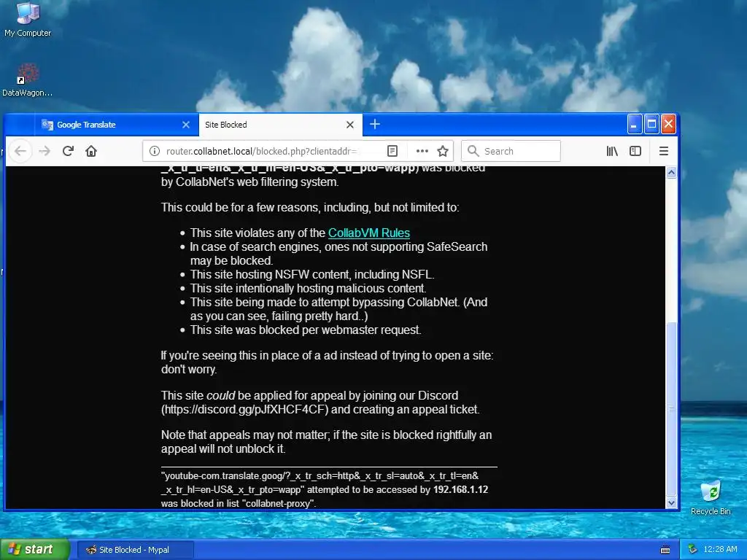Go back using the browser back arrow
The height and width of the screenshot is (560, 747).
(20, 151)
